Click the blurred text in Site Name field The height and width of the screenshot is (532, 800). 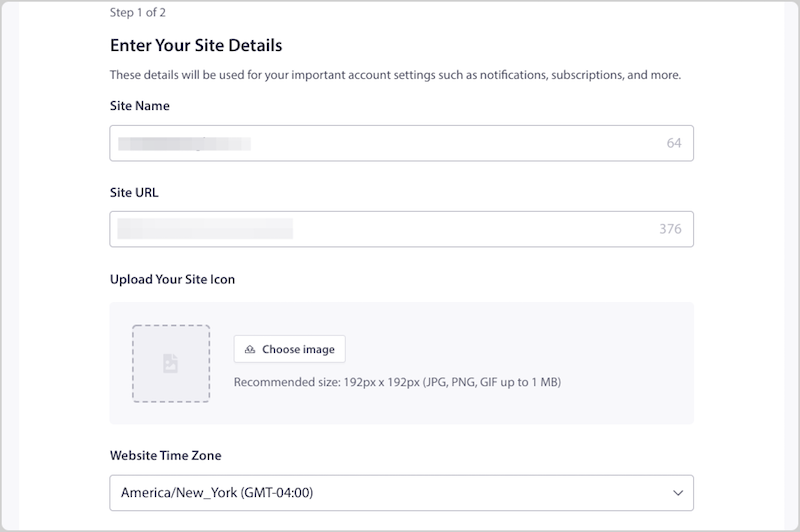[184, 144]
